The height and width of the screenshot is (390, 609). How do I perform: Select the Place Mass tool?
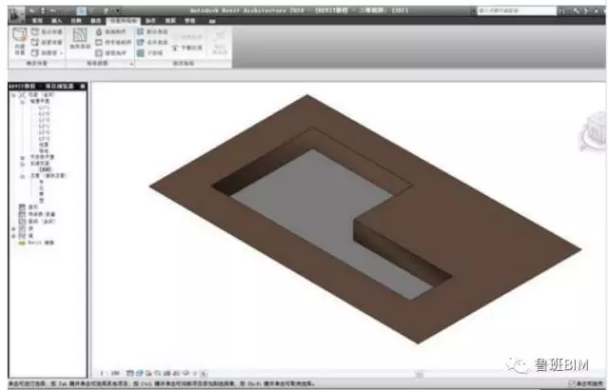click(x=47, y=42)
